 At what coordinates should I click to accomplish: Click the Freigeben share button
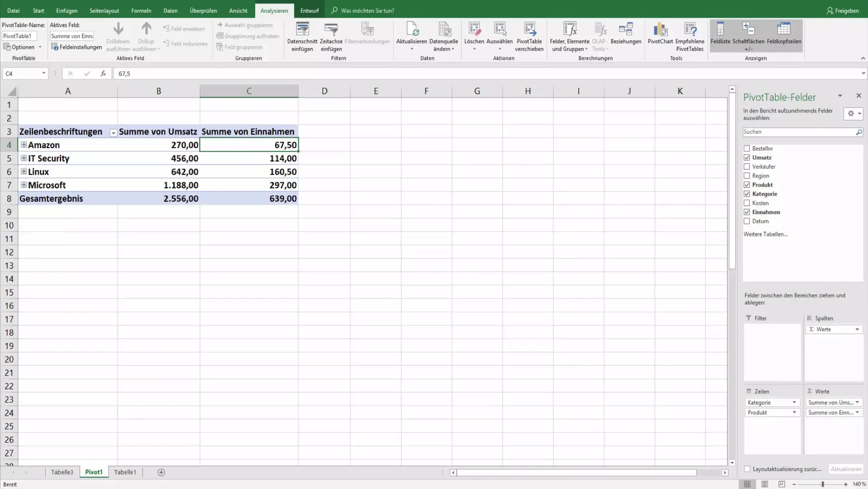click(843, 10)
